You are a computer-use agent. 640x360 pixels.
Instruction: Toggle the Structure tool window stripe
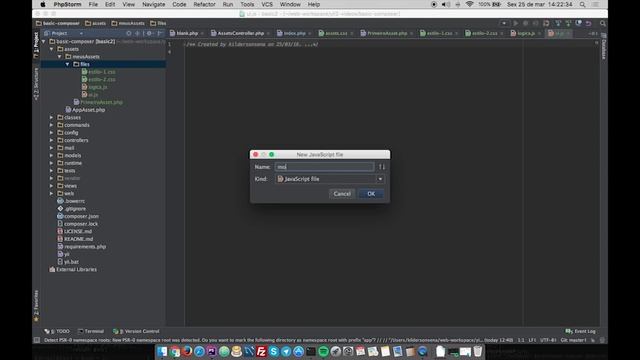tap(36, 84)
